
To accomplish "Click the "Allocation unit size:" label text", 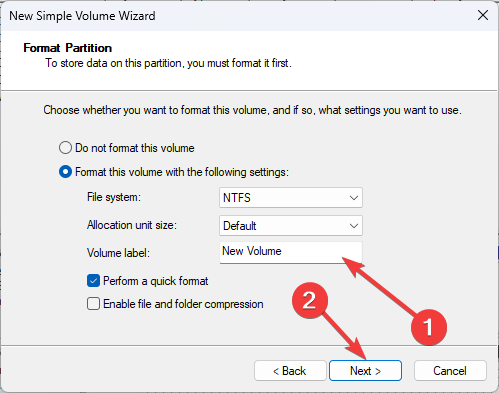I will (x=132, y=225).
